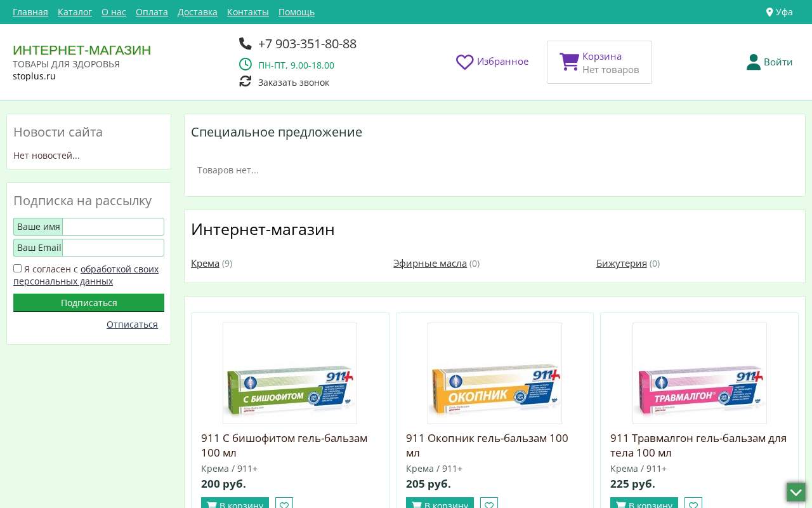Click the chevron-down scroll button at bottom right
This screenshot has height=508, width=812.
pyautogui.click(x=796, y=492)
